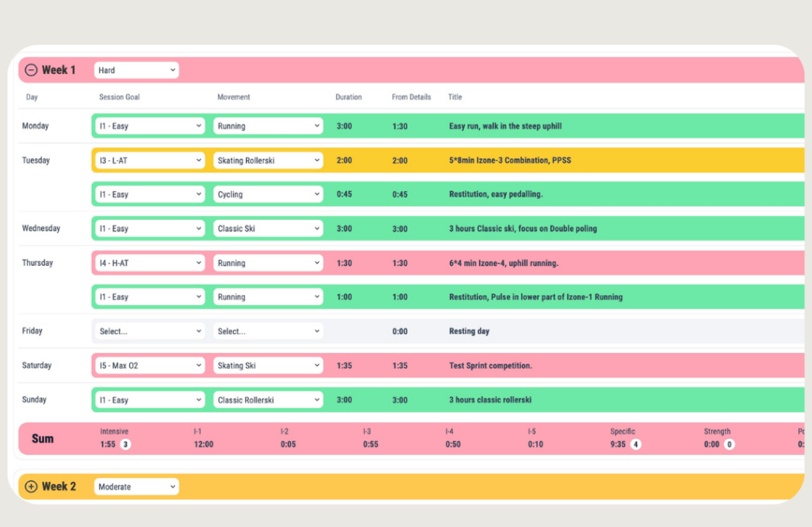The height and width of the screenshot is (527, 812).
Task: Open Saturday's 'I5 - Max O2' goal dropdown
Action: click(x=149, y=366)
